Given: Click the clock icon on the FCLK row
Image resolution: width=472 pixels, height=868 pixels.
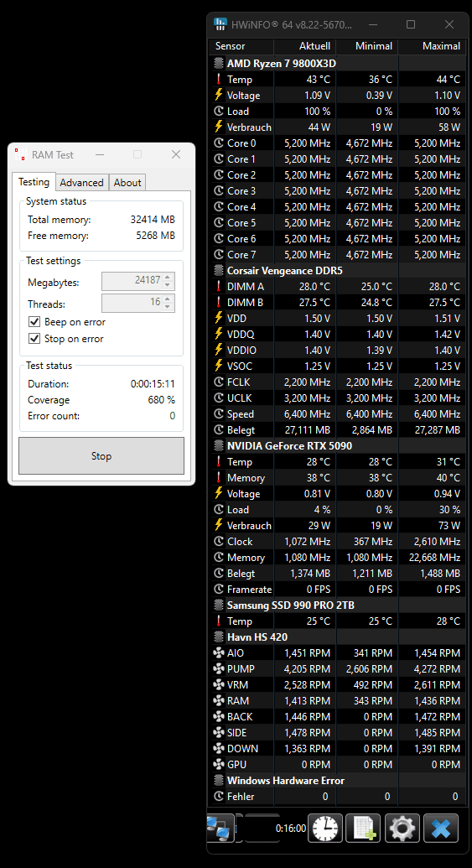Looking at the screenshot, I should [219, 382].
